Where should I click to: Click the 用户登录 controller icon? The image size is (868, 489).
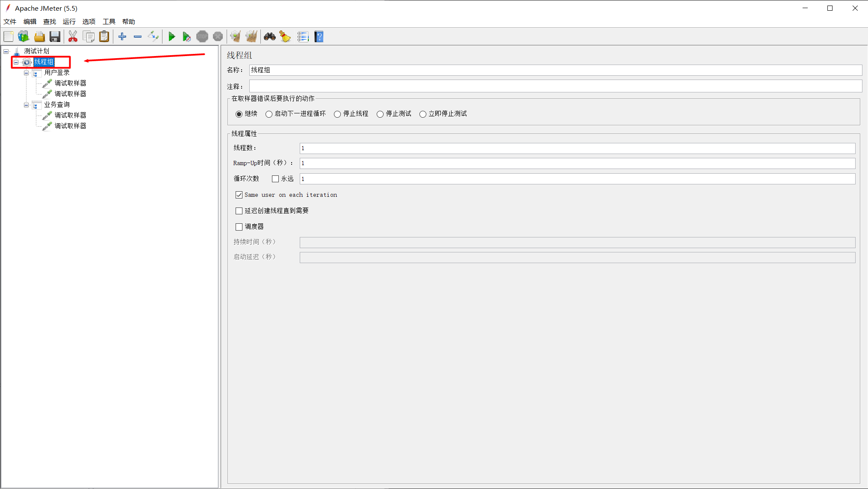(x=37, y=73)
